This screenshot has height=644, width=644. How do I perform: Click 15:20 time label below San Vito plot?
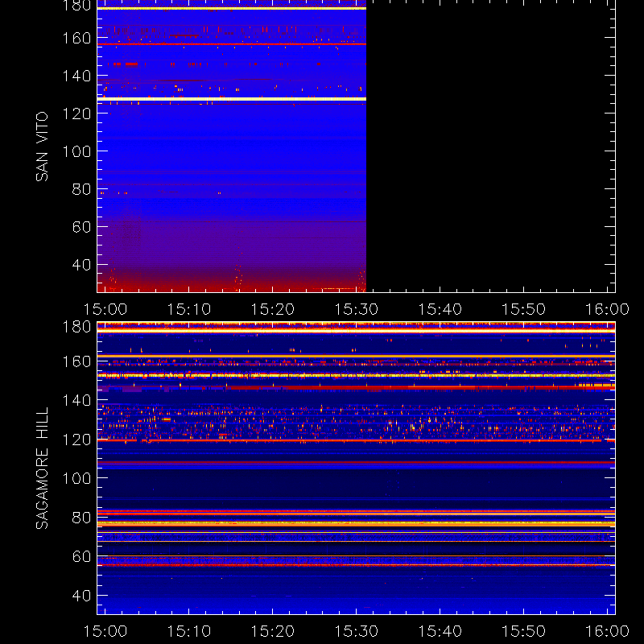tap(273, 309)
